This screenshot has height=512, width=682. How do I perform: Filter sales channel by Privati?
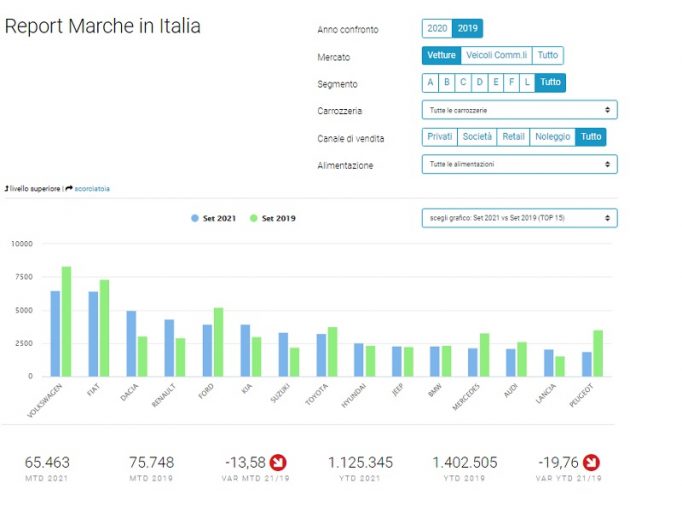[x=440, y=137]
